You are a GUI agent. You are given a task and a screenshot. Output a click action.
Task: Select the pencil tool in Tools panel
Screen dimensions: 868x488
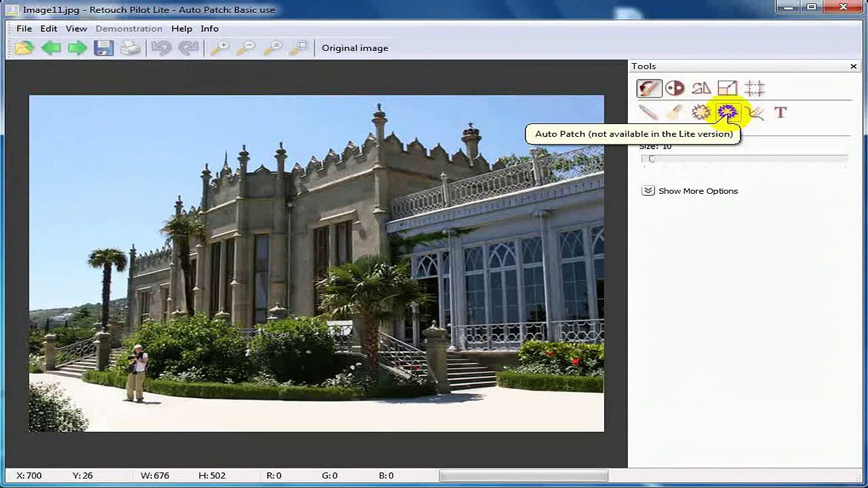click(648, 113)
